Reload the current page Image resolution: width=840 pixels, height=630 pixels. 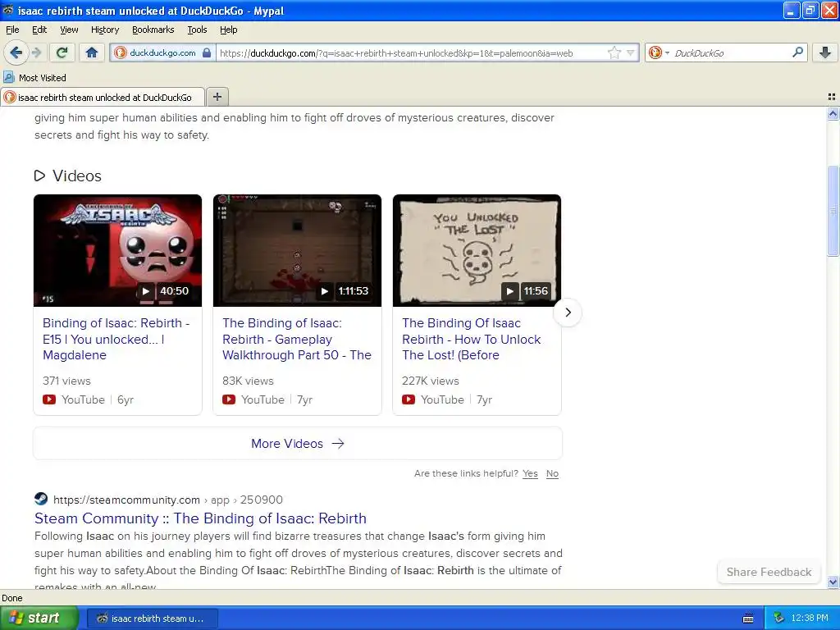(62, 52)
